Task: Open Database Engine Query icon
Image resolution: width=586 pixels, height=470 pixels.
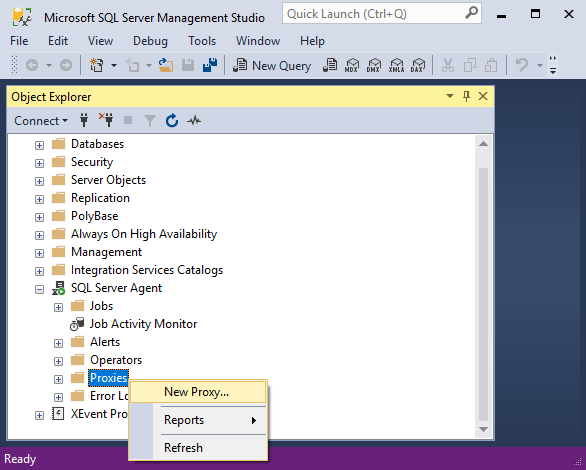Action: click(330, 65)
